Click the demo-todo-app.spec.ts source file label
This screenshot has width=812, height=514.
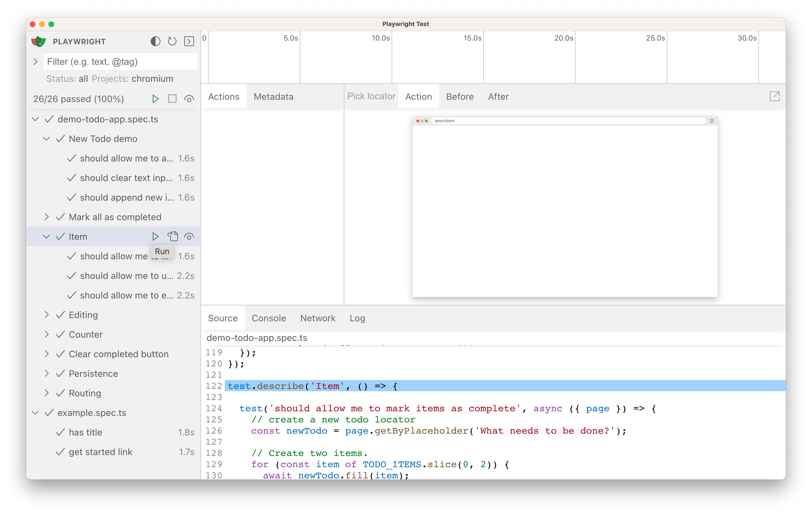pyautogui.click(x=257, y=338)
